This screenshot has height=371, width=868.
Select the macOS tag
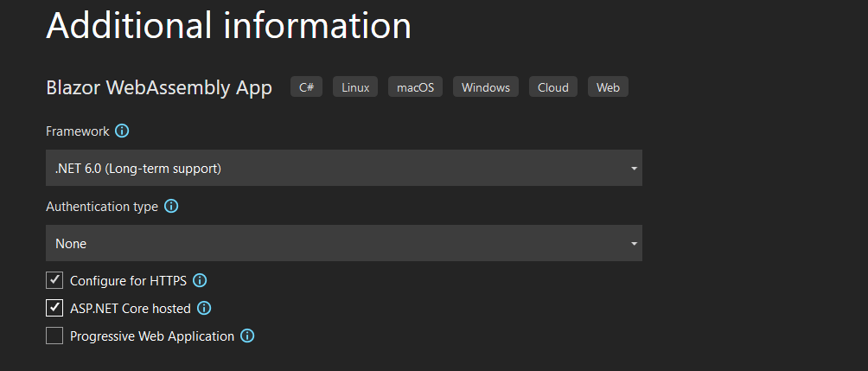415,87
